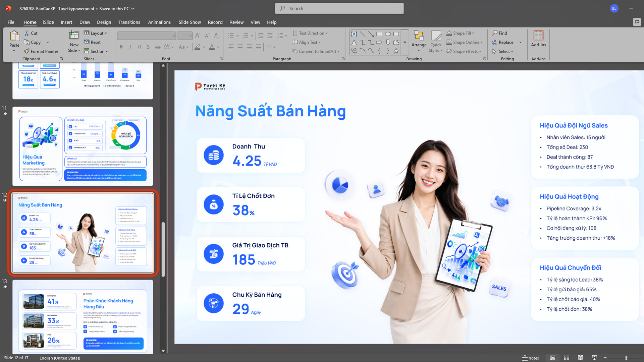Adjust the zoom slider handle

pyautogui.click(x=626, y=358)
